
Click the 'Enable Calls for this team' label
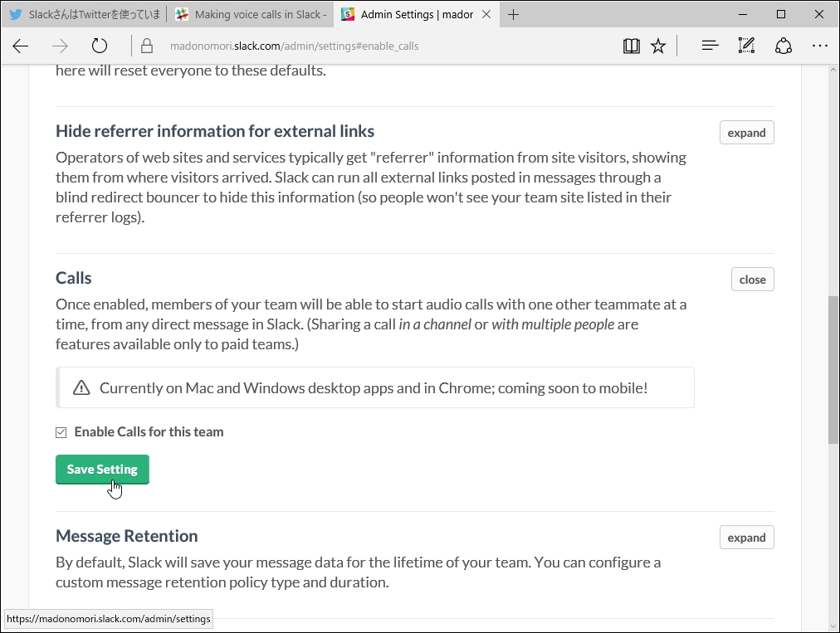pos(149,431)
